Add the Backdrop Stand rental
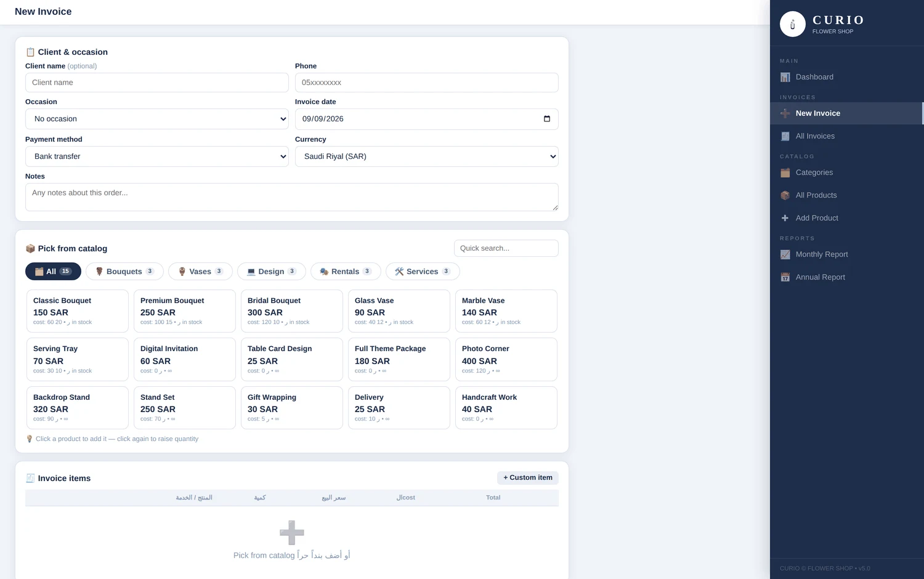This screenshot has height=579, width=924. pos(78,408)
